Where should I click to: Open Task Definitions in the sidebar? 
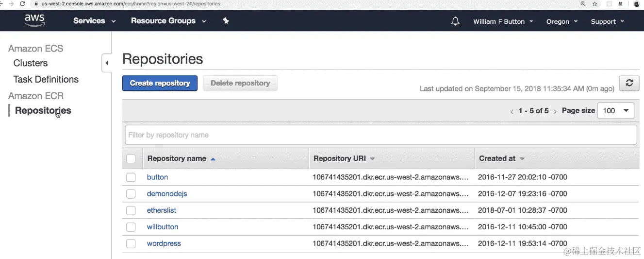click(46, 79)
